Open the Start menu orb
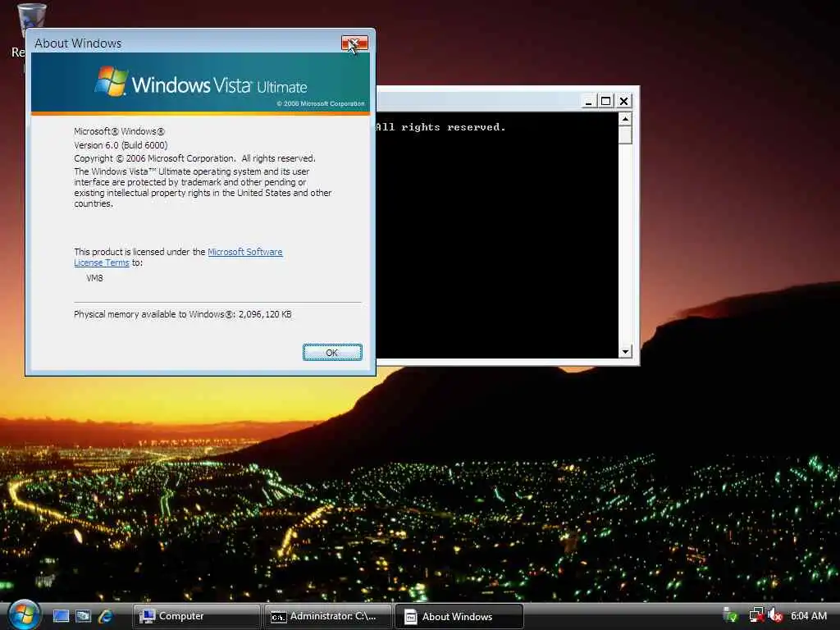 (x=24, y=615)
